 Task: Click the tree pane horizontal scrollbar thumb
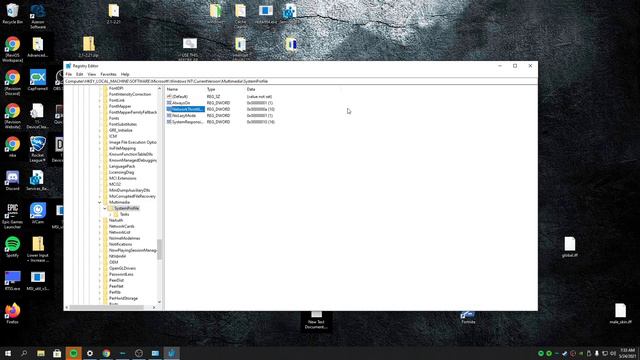107,307
